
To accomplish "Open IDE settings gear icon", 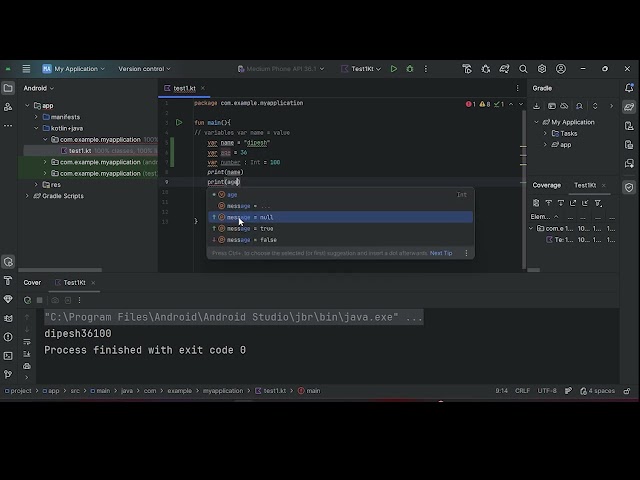I will (542, 69).
